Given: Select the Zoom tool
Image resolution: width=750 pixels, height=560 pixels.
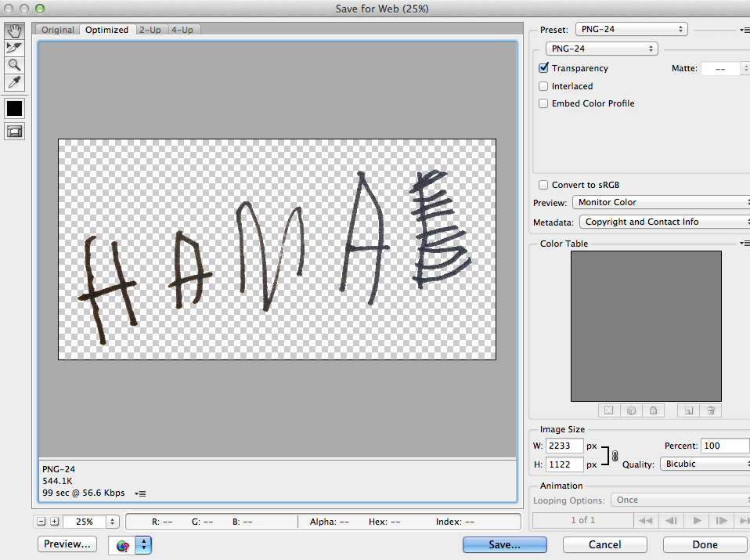Looking at the screenshot, I should pos(14,65).
